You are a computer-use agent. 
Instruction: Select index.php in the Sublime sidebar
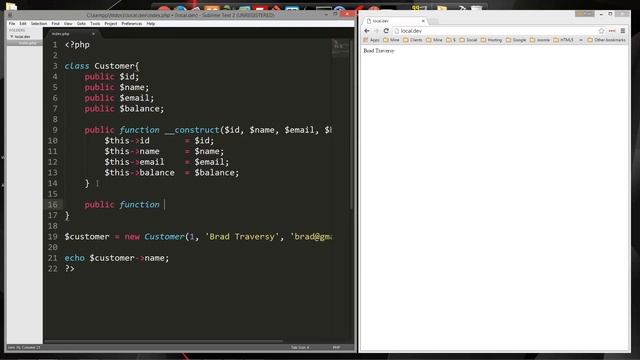click(27, 43)
